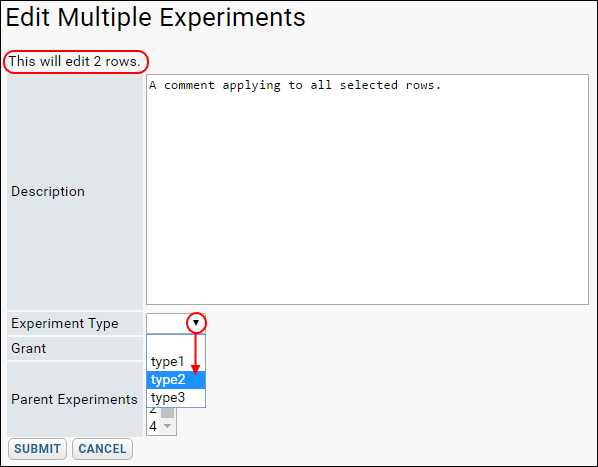Select the blank option above type1

176,344
